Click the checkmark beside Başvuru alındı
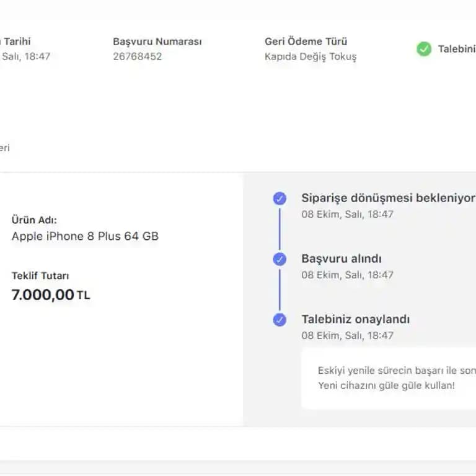476x476 pixels. pos(280,259)
